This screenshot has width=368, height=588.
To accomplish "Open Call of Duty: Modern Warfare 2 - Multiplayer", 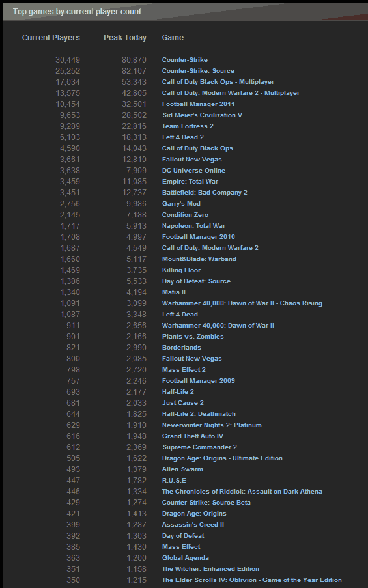I will click(x=231, y=93).
